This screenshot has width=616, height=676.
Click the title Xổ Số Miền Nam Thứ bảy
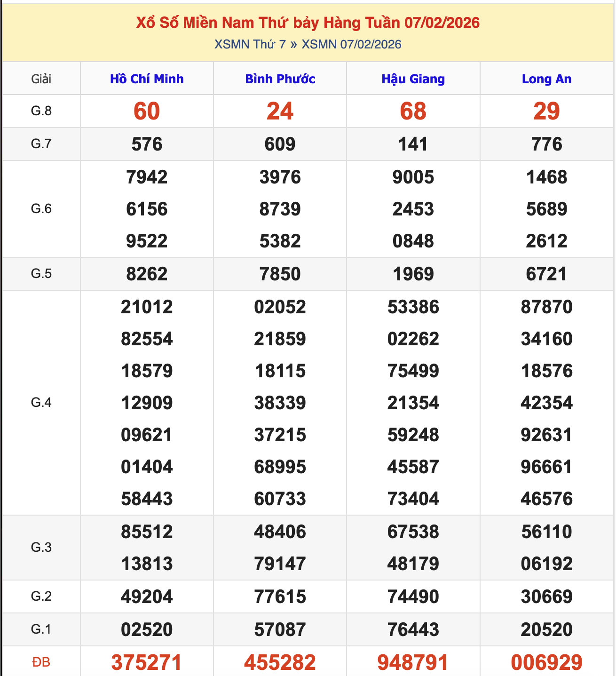click(308, 22)
